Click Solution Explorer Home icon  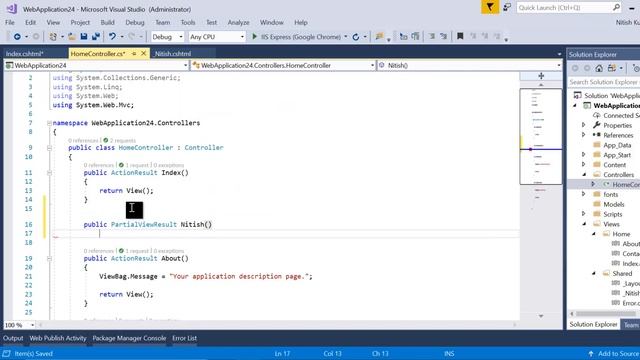(x=599, y=68)
